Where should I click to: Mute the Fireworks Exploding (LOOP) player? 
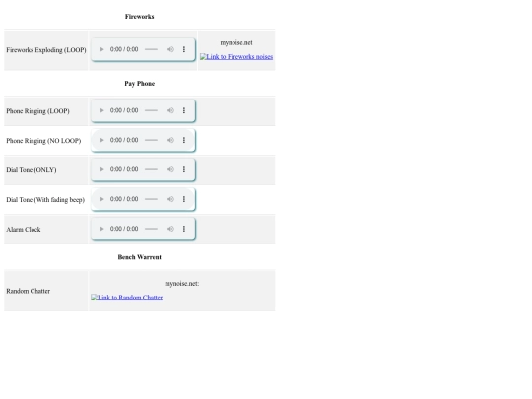tap(170, 49)
